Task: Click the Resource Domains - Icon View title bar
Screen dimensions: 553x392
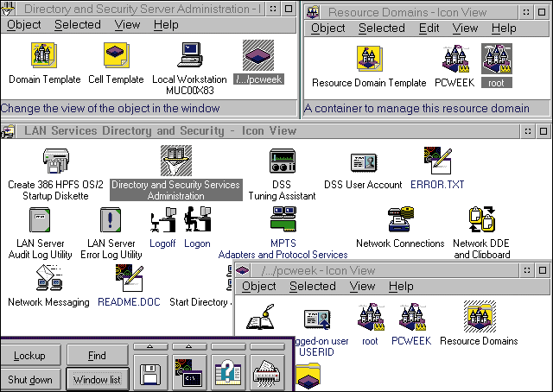Action: click(x=420, y=13)
